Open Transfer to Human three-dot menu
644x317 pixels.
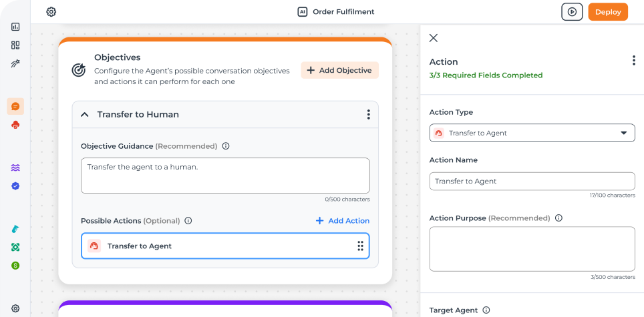pos(368,114)
